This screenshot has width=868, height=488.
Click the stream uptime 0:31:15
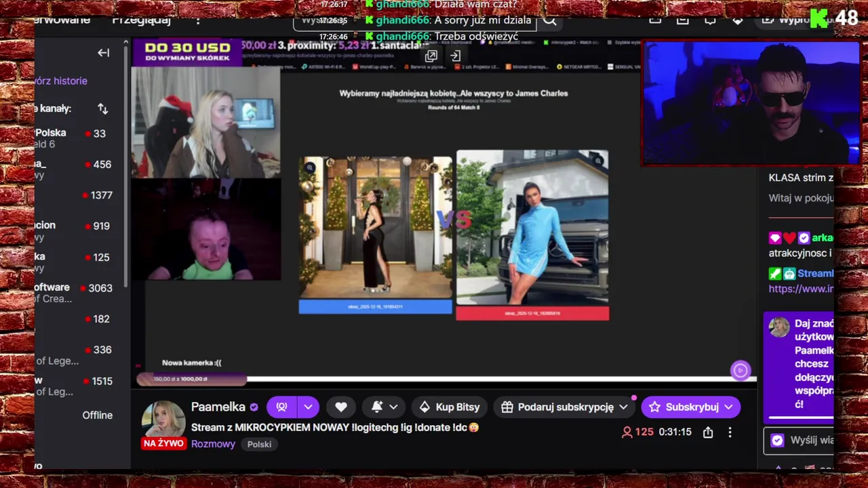tap(675, 432)
